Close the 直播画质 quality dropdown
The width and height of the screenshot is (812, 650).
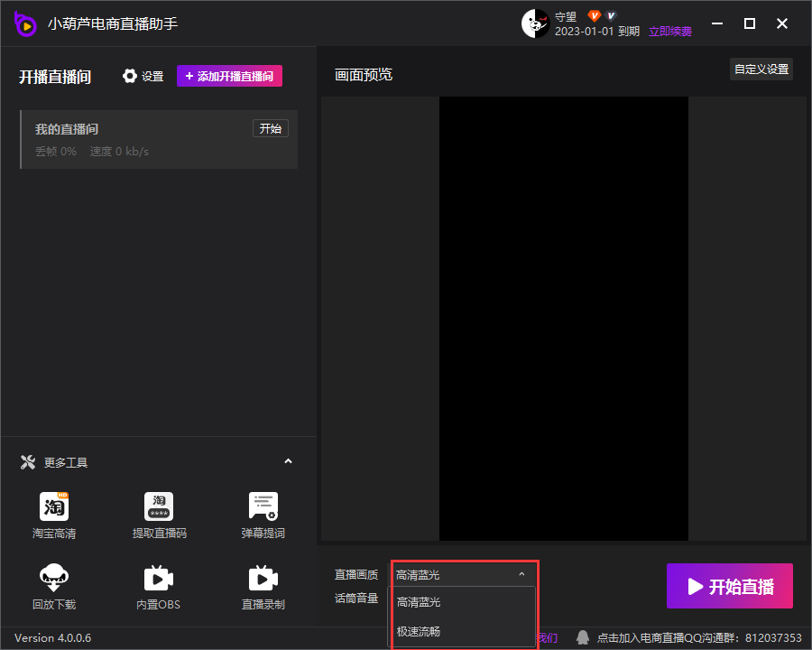click(x=521, y=574)
